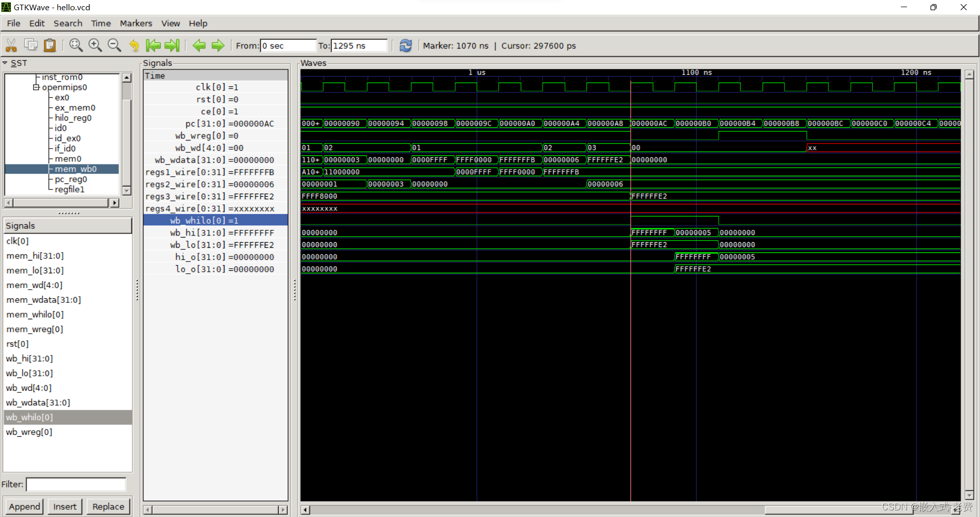980x517 pixels.
Task: Select the wb_hi[31:0] trace row
Action: click(215, 233)
